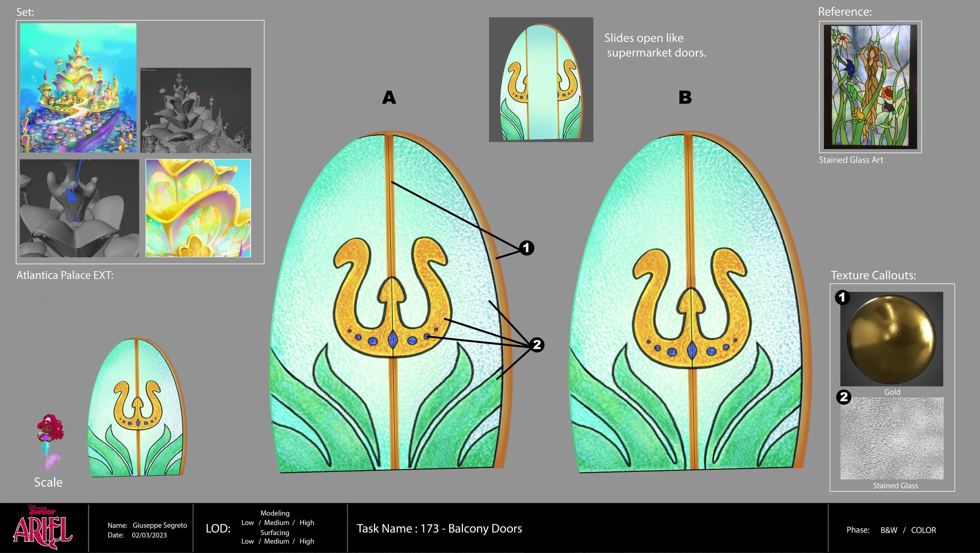Open the gray close-up render with blue arrow
Image resolution: width=980 pixels, height=553 pixels.
click(80, 208)
